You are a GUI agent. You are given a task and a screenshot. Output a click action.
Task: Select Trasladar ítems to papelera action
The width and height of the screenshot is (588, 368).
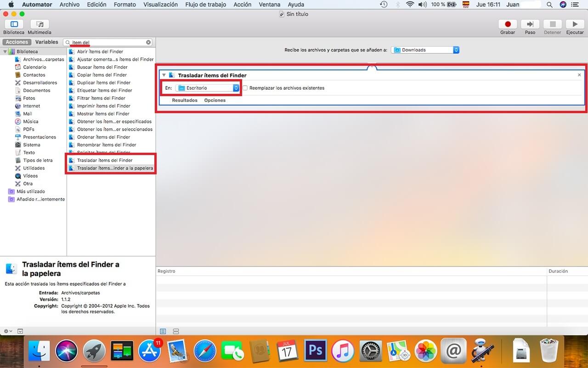point(111,168)
